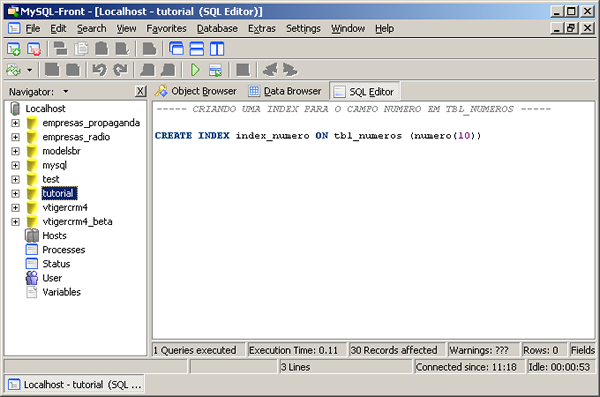Screen dimensions: 600x397
Task: Select the SQL Editor tab
Action: click(x=364, y=91)
